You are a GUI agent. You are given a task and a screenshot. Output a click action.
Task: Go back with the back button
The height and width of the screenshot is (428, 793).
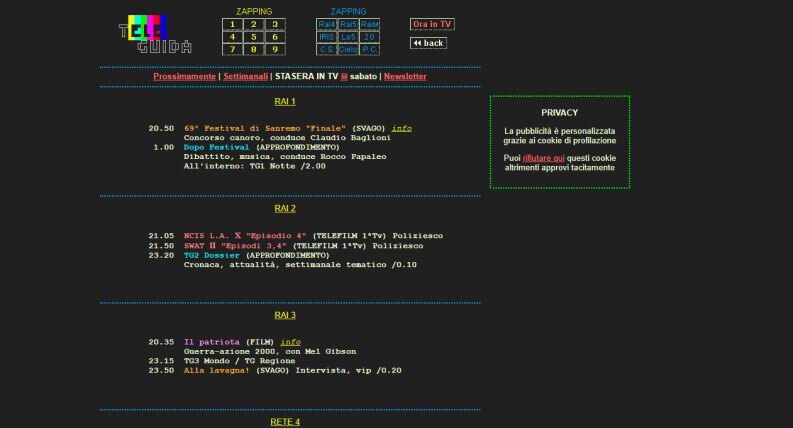pyautogui.click(x=428, y=43)
